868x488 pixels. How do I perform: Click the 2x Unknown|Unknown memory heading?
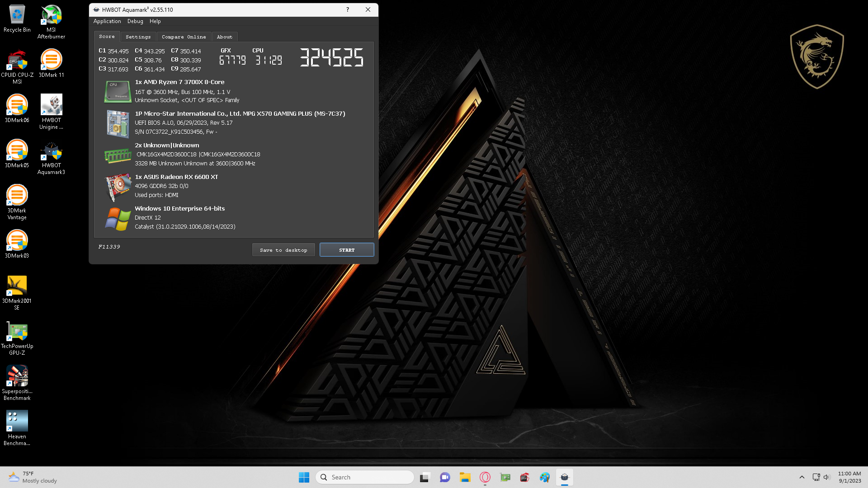(x=167, y=145)
